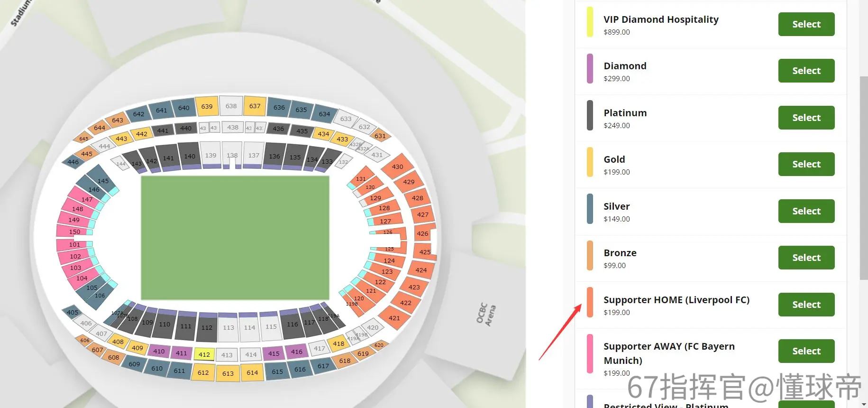
Task: Choose seating section 639 on the map
Action: coord(207,106)
